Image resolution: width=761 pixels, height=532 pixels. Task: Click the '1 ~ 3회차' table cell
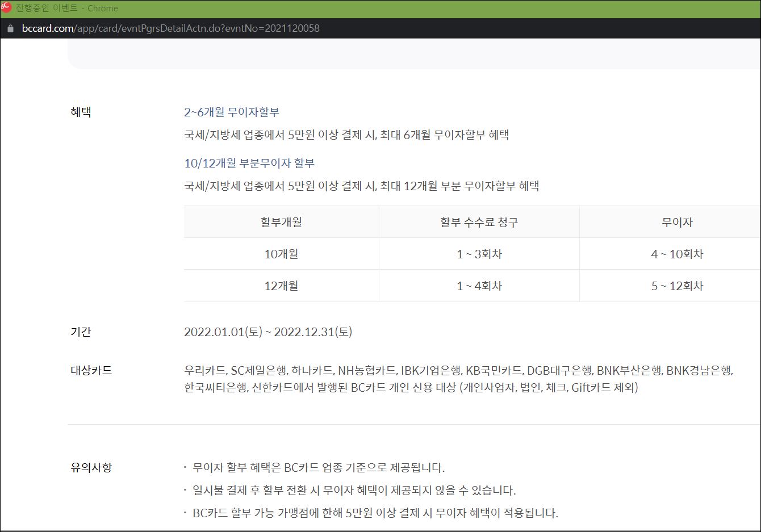pos(479,254)
